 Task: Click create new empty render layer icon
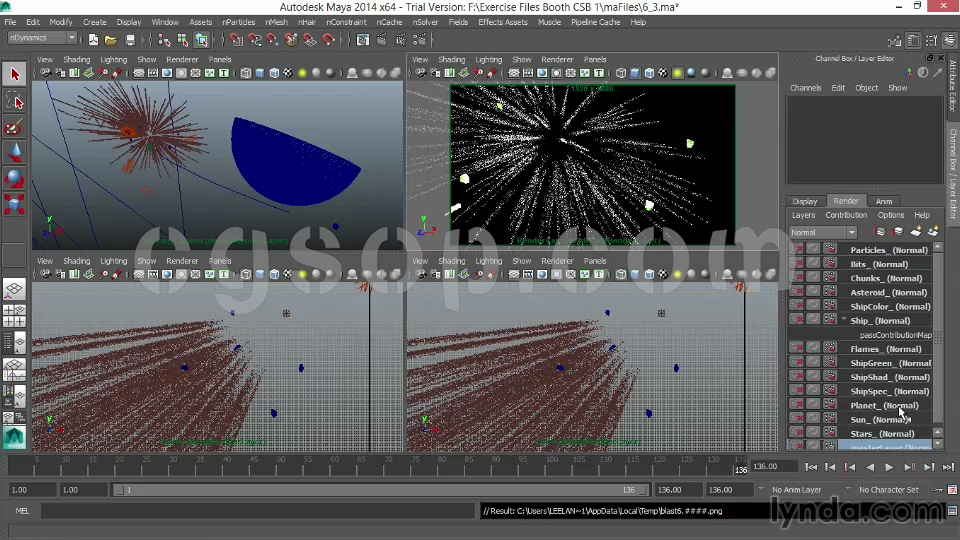(915, 231)
